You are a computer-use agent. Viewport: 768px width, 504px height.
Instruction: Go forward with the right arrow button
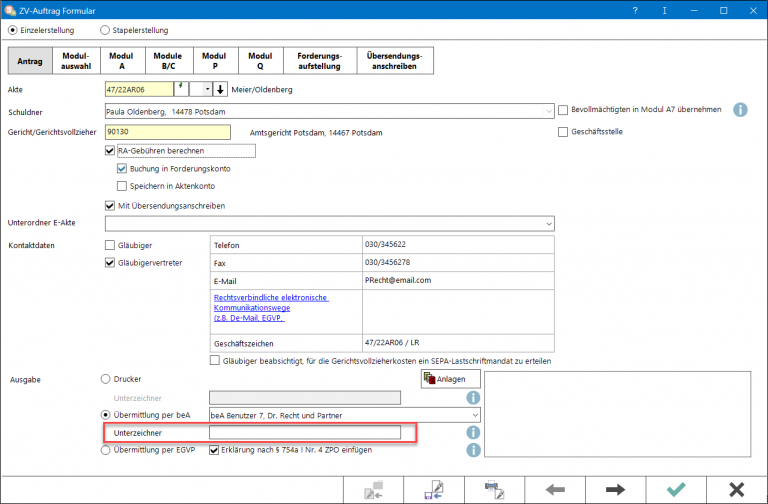pos(615,489)
